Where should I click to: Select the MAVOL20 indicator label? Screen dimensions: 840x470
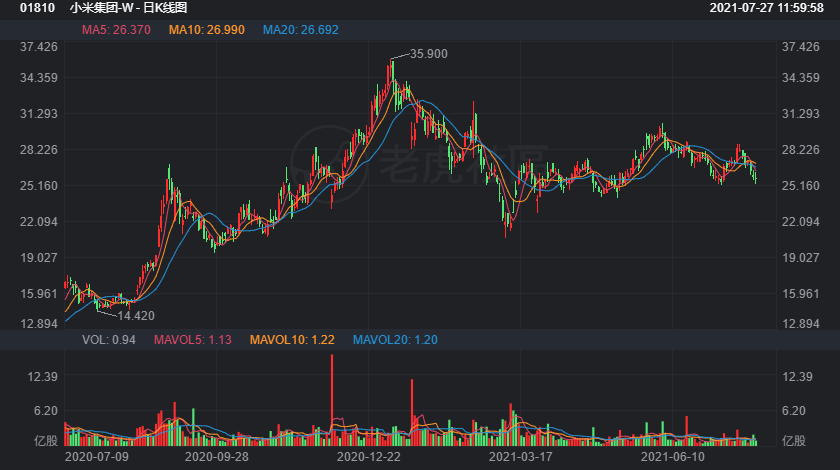tap(395, 340)
